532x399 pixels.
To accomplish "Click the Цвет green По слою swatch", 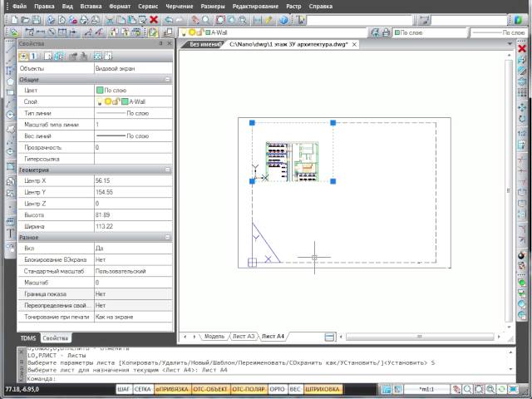I will (100, 91).
